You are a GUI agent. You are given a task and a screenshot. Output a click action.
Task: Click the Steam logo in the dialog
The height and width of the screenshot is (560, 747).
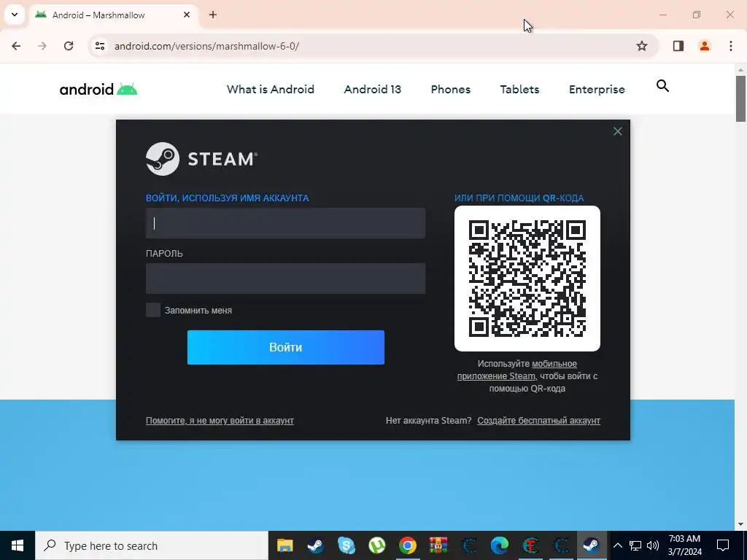201,159
